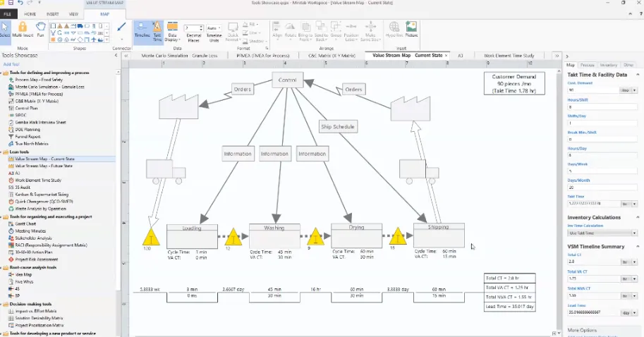
Task: Click the Hours/Shift input field
Action: click(x=602, y=106)
